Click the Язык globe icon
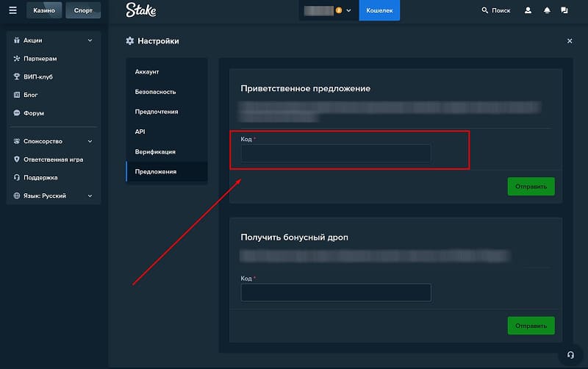 (x=16, y=196)
